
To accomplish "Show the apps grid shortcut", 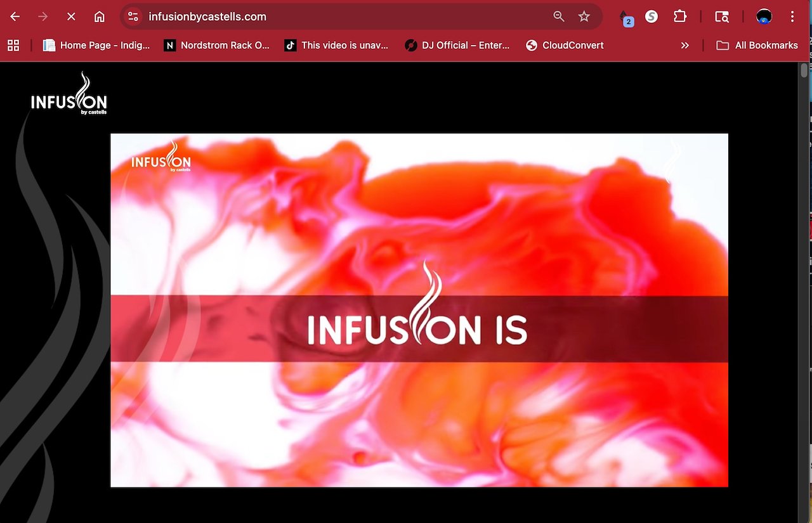I will pyautogui.click(x=13, y=46).
